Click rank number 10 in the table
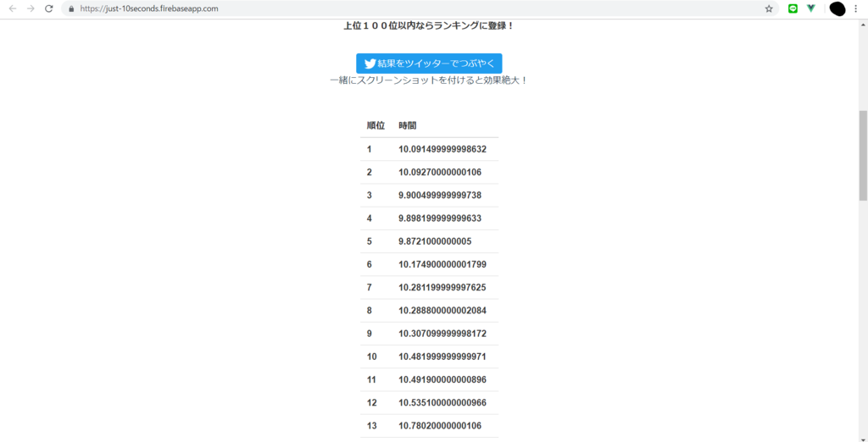868x442 pixels. click(371, 356)
